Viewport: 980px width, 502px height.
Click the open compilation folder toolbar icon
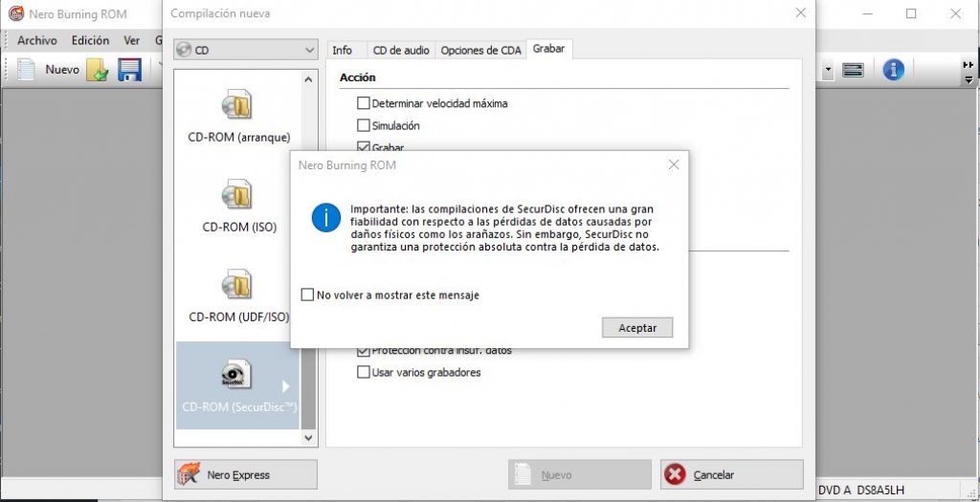click(x=99, y=70)
